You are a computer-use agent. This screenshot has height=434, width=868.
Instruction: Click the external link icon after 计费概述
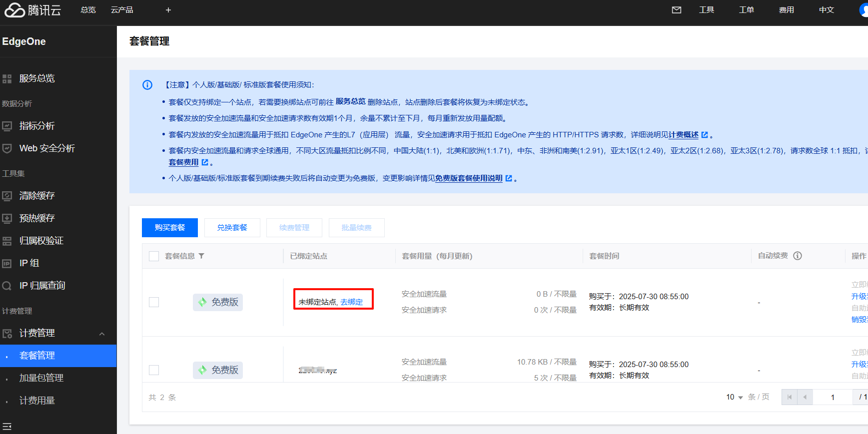tap(705, 135)
